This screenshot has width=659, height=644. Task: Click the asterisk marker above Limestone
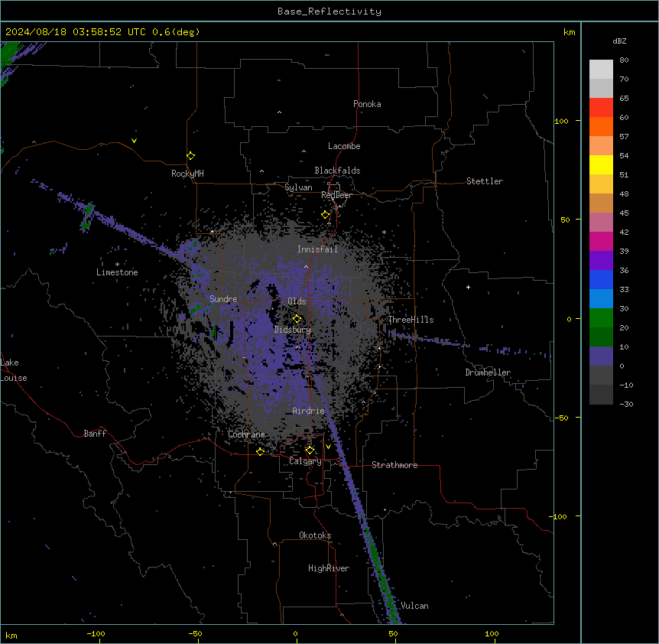(x=117, y=265)
